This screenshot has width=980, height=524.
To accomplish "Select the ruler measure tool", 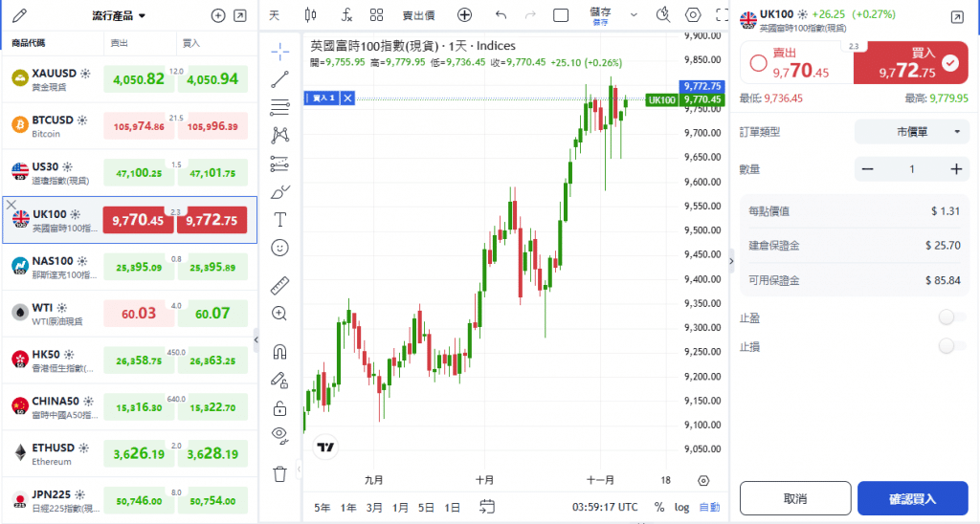I will pos(280,285).
